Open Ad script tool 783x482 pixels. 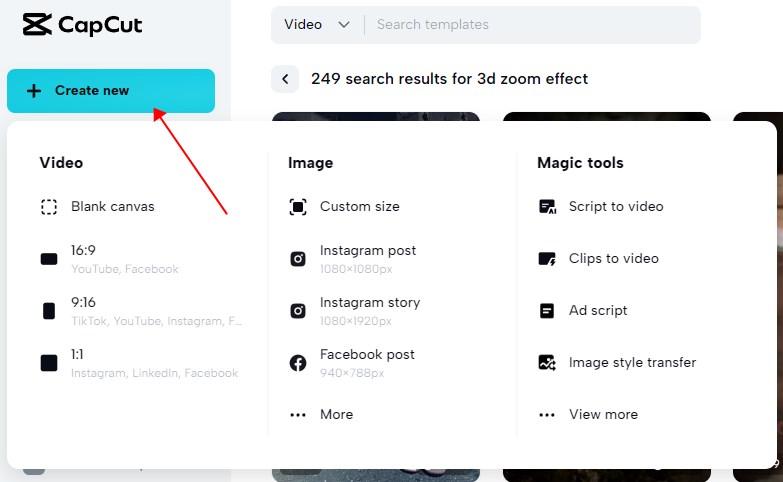click(x=598, y=310)
